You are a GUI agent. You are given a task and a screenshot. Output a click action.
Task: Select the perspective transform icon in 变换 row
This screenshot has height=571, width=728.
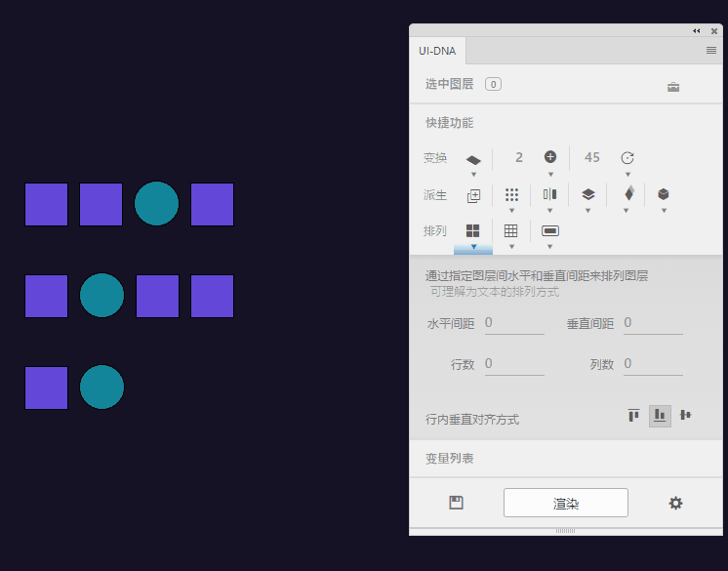coord(473,159)
